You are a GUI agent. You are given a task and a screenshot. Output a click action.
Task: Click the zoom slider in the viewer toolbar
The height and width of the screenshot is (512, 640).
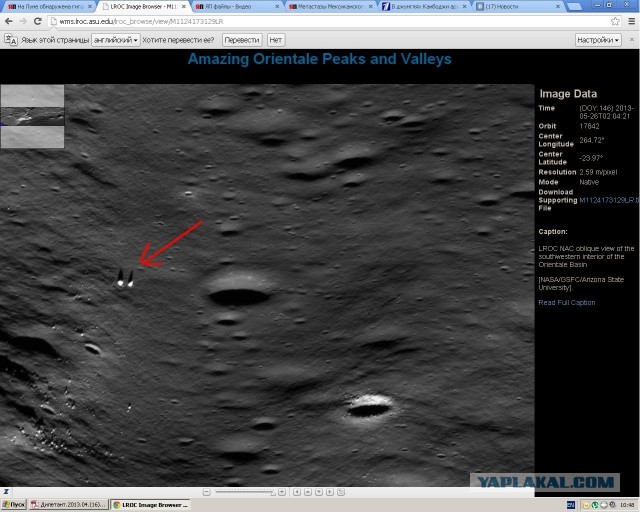(245, 492)
